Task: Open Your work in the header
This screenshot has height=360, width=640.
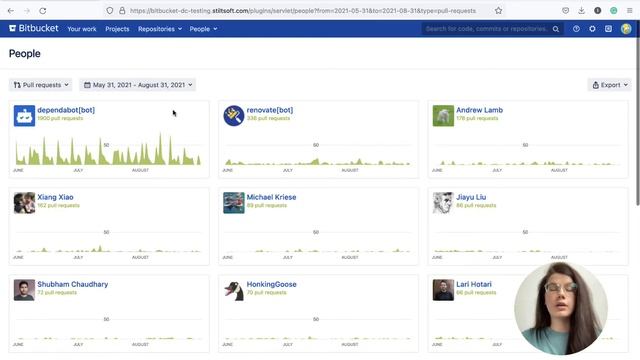Action: [x=82, y=29]
